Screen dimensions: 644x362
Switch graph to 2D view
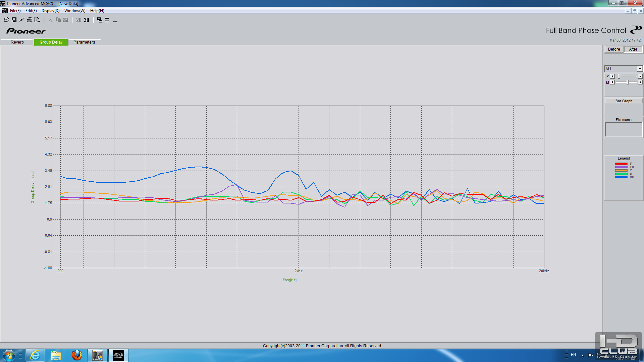point(79,20)
